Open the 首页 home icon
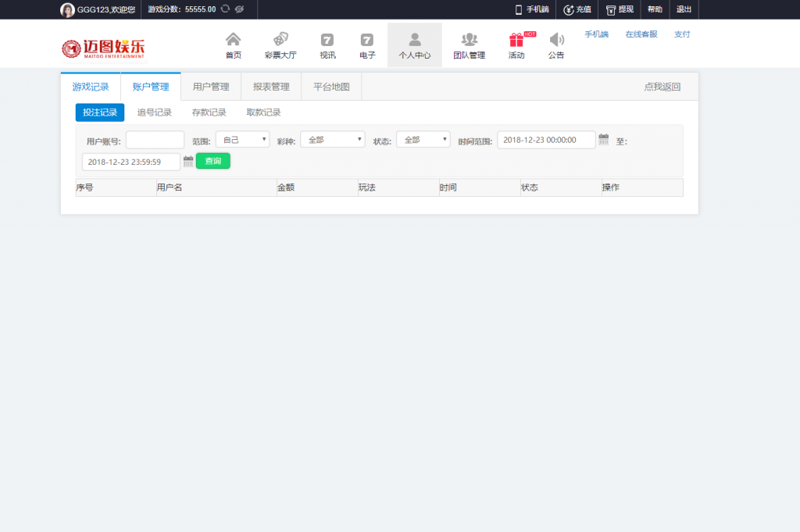This screenshot has width=800, height=532. tap(233, 40)
